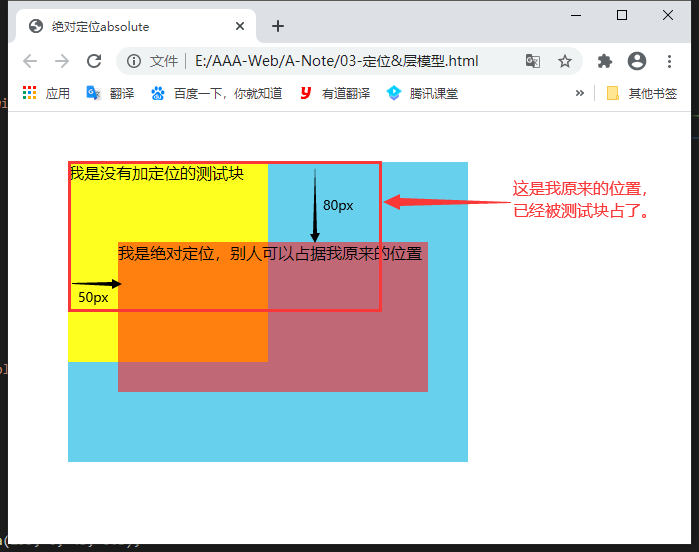The width and height of the screenshot is (699, 552).
Task: Click the address bar URL text
Action: pos(337,61)
